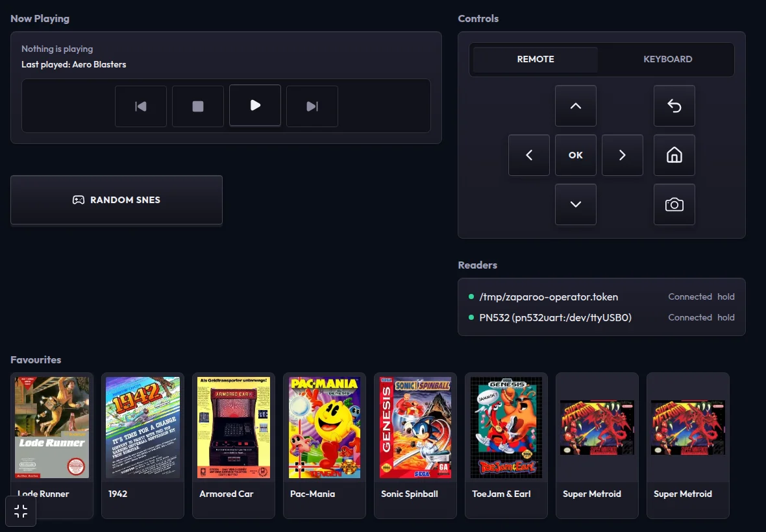This screenshot has height=532, width=766.
Task: Click the Pac-Mania title label
Action: 313,494
